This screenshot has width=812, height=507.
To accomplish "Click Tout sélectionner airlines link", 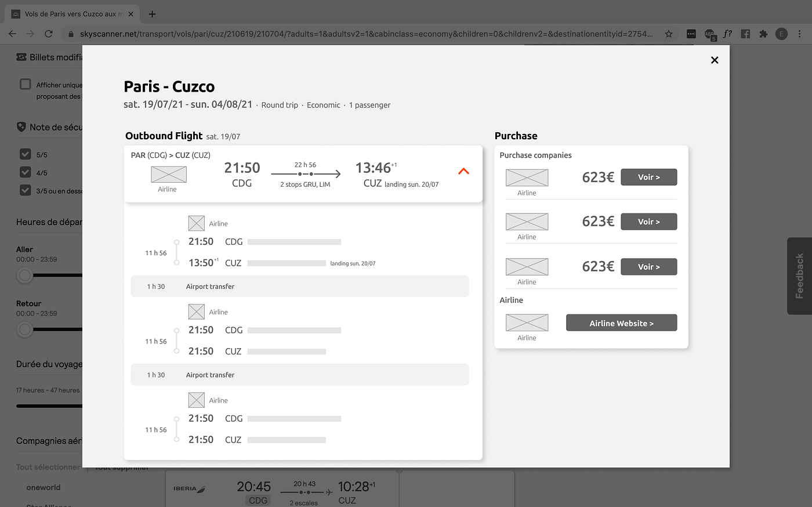I will point(48,467).
